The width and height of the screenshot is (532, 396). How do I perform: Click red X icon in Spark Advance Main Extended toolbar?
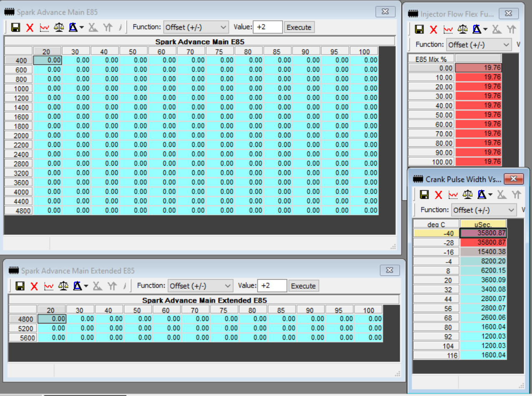[34, 286]
